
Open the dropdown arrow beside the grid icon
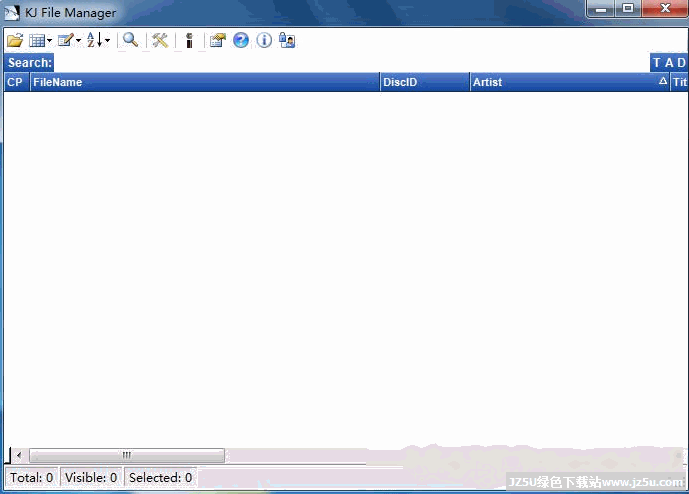click(x=49, y=40)
